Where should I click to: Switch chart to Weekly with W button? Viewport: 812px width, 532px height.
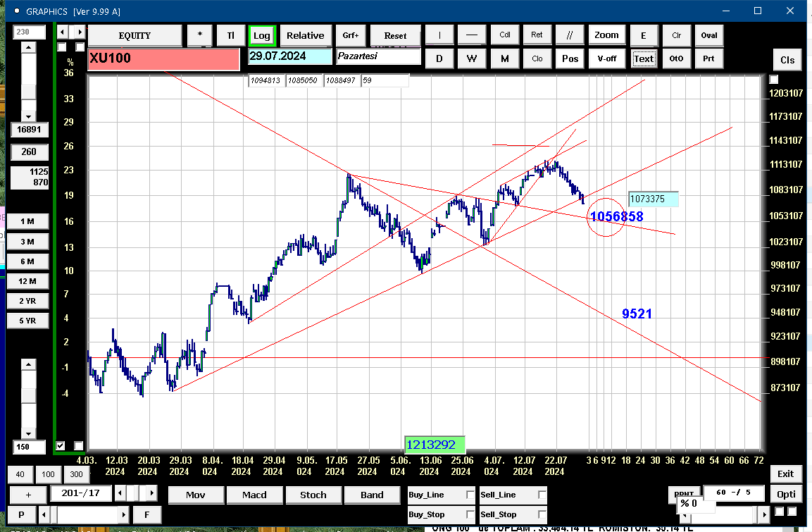(471, 58)
